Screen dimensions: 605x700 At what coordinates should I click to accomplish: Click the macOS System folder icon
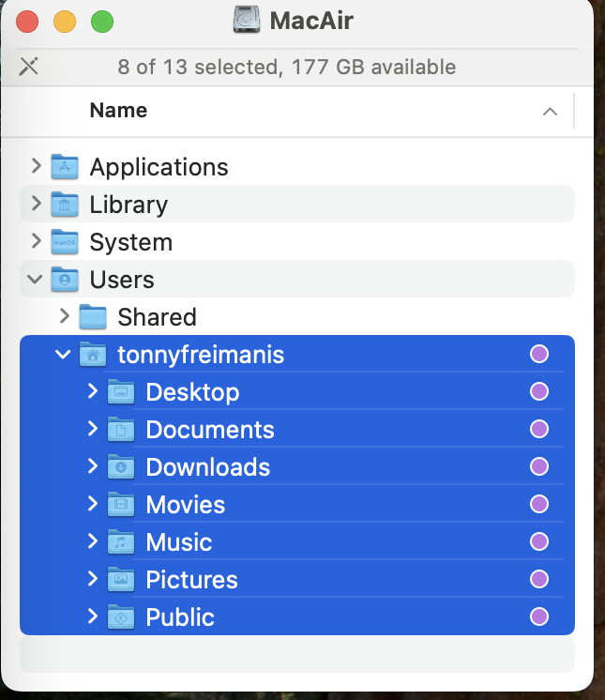pos(65,241)
